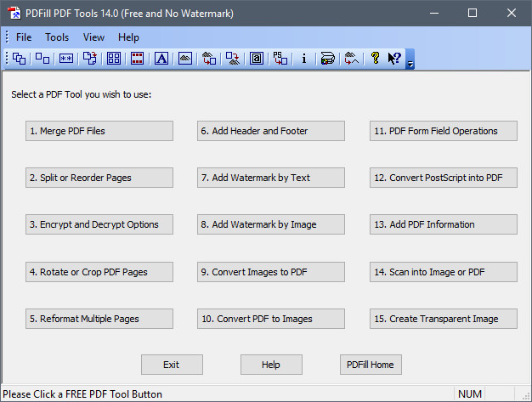Expand the toolbar options overflow arrow
The width and height of the screenshot is (532, 402).
(410, 59)
